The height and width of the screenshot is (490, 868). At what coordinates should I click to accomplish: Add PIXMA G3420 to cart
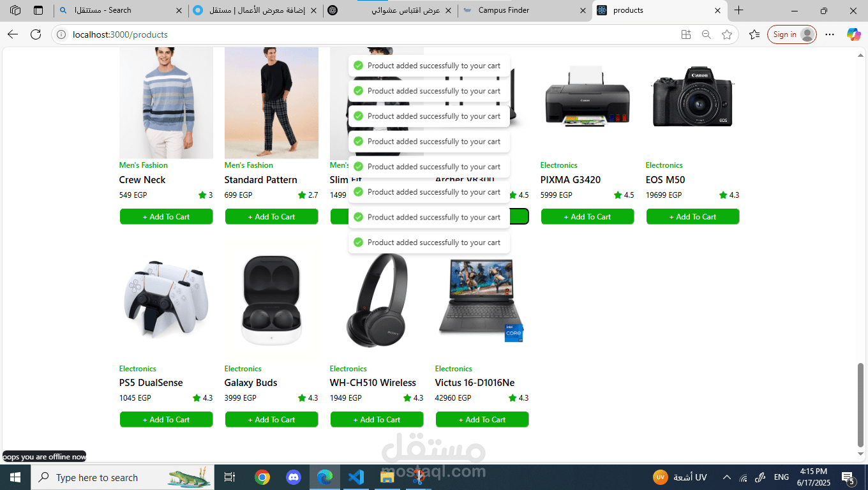click(587, 216)
